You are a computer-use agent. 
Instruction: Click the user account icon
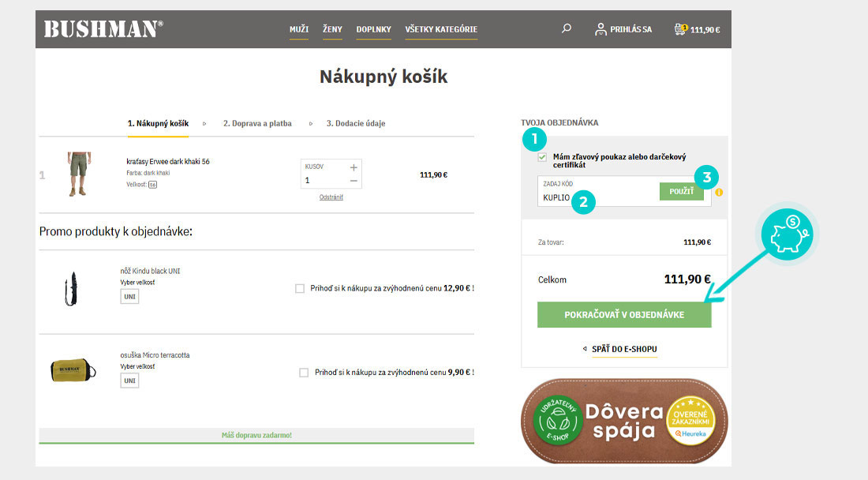point(600,29)
